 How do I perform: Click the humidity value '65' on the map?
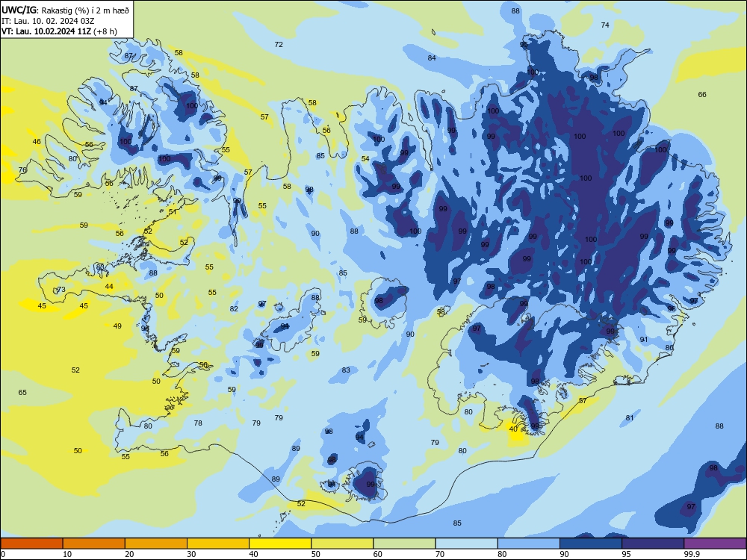click(x=22, y=393)
